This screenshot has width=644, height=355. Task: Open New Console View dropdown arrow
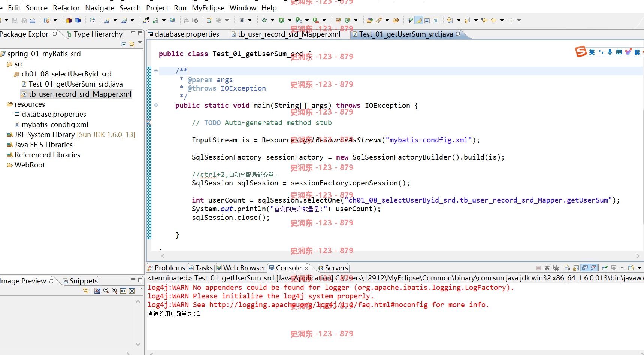639,268
